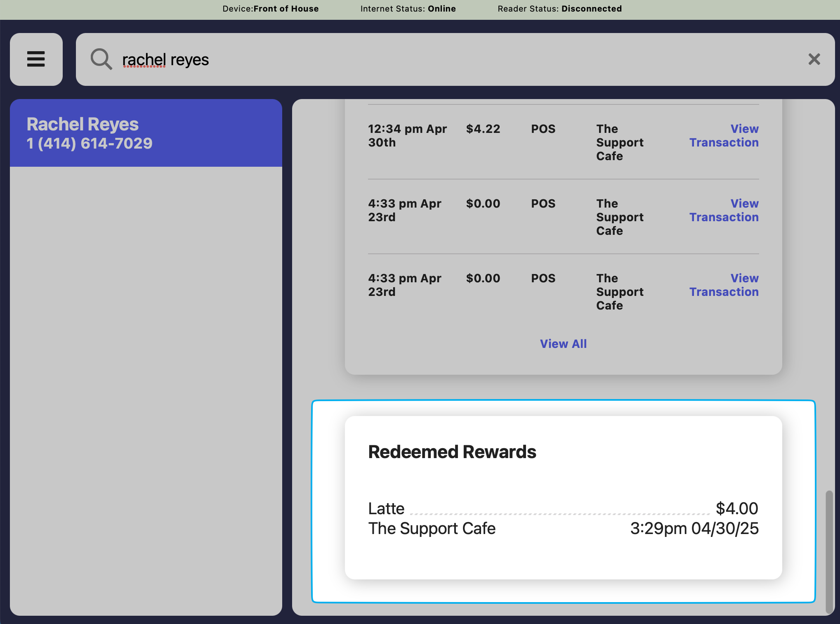Click the phone number 1 (414) 614-7029
The image size is (840, 624).
90,143
